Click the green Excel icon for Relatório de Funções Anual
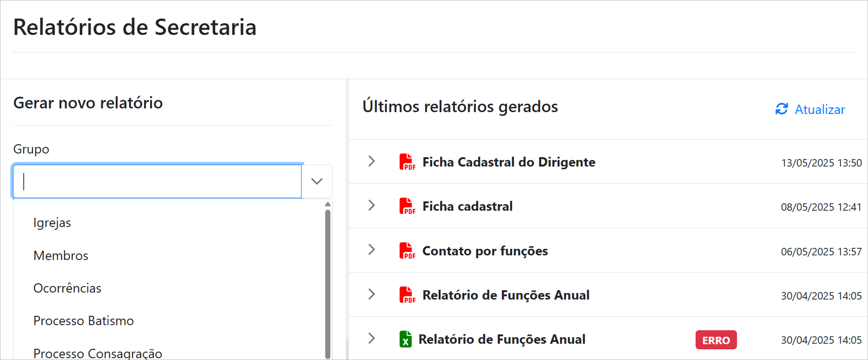The image size is (868, 360). coord(406,339)
